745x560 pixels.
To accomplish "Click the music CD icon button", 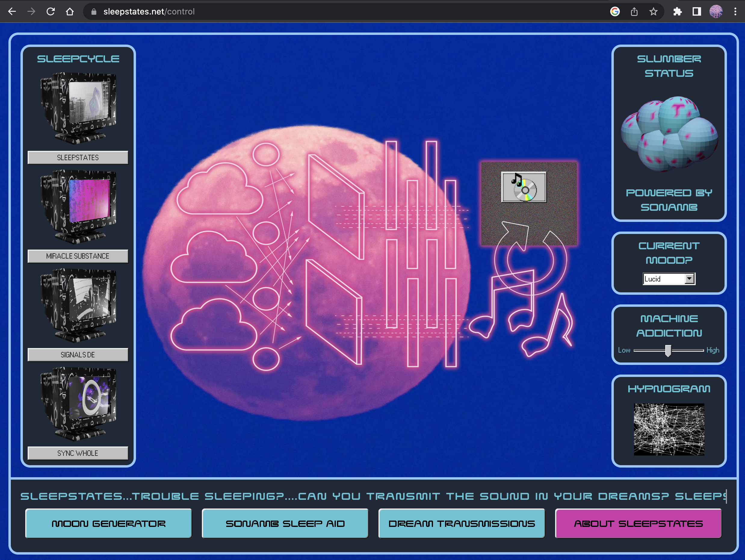I will 524,187.
